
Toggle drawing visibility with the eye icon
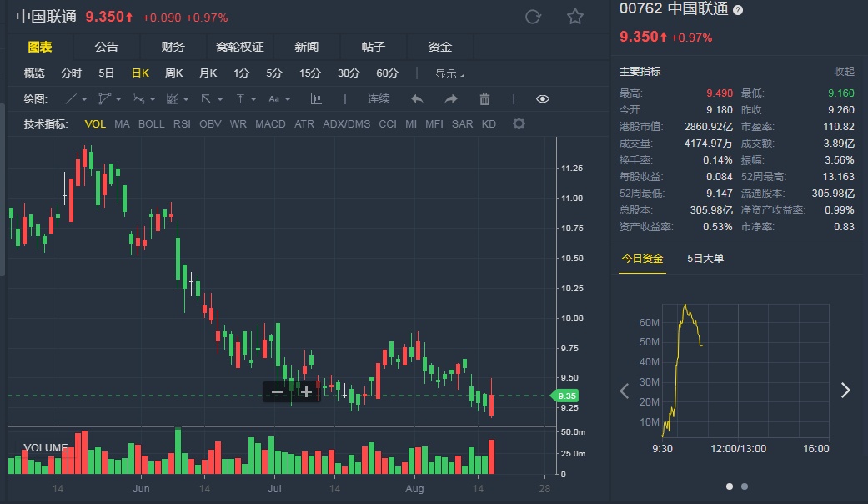point(543,99)
